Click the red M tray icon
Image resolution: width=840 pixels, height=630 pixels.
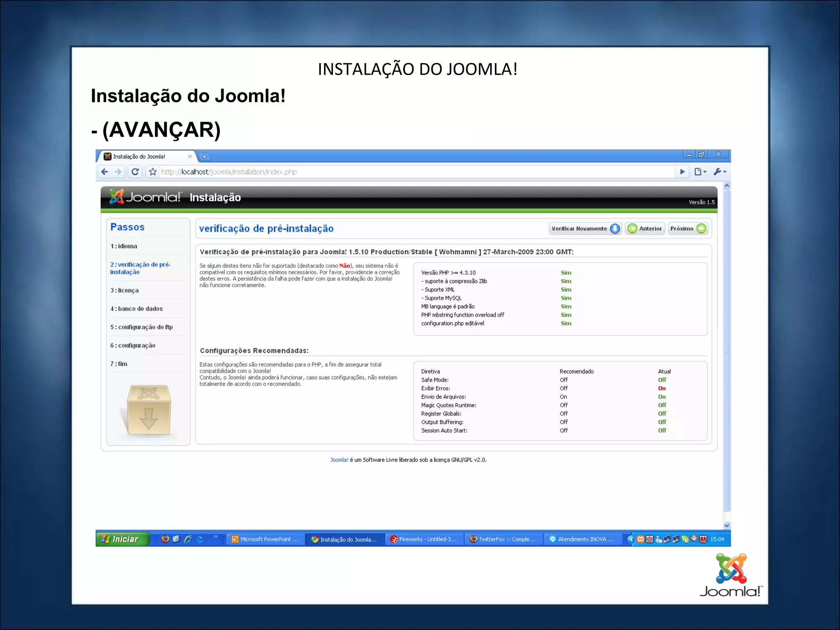tap(703, 539)
